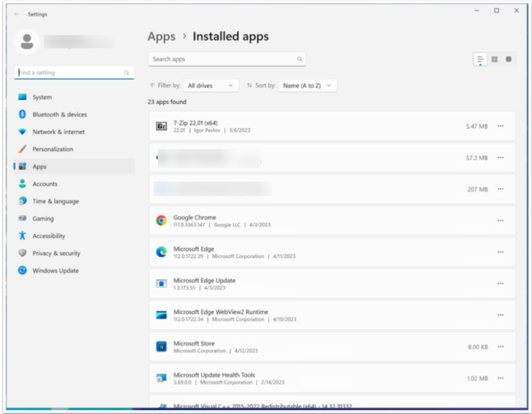Image resolution: width=532 pixels, height=414 pixels.
Task: Select Bluetooth & devices in sidebar
Action: click(59, 114)
